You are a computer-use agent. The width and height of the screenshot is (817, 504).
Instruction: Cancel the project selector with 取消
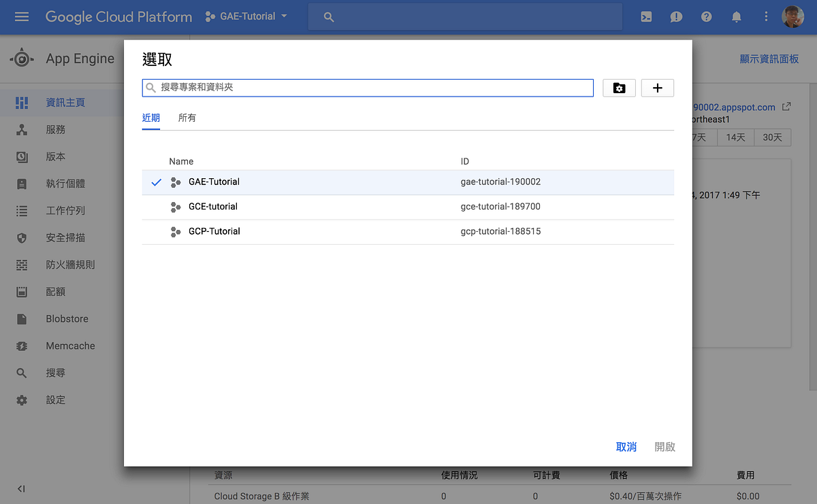tap(626, 447)
